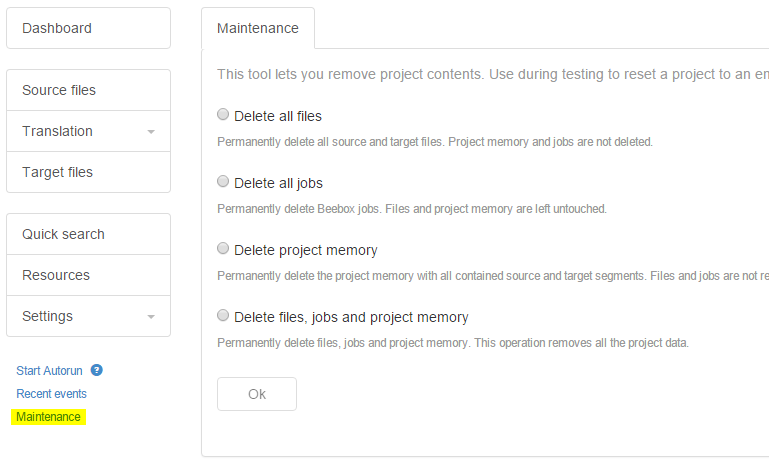Click the help icon next to Start Autorun
Viewport: 769px width, 467px height.
97,370
